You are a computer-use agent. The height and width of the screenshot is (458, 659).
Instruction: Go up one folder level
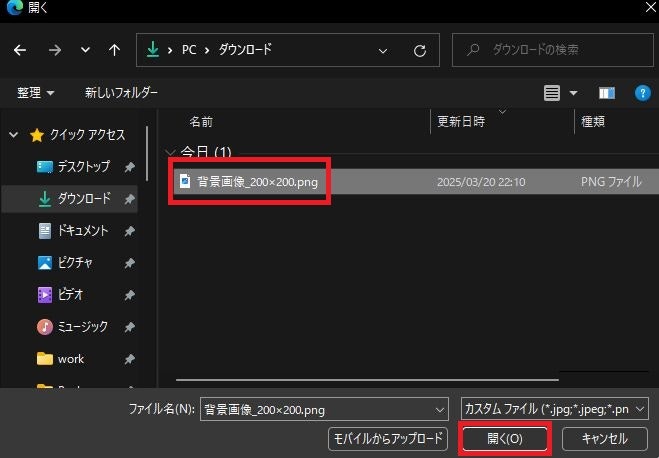[114, 50]
